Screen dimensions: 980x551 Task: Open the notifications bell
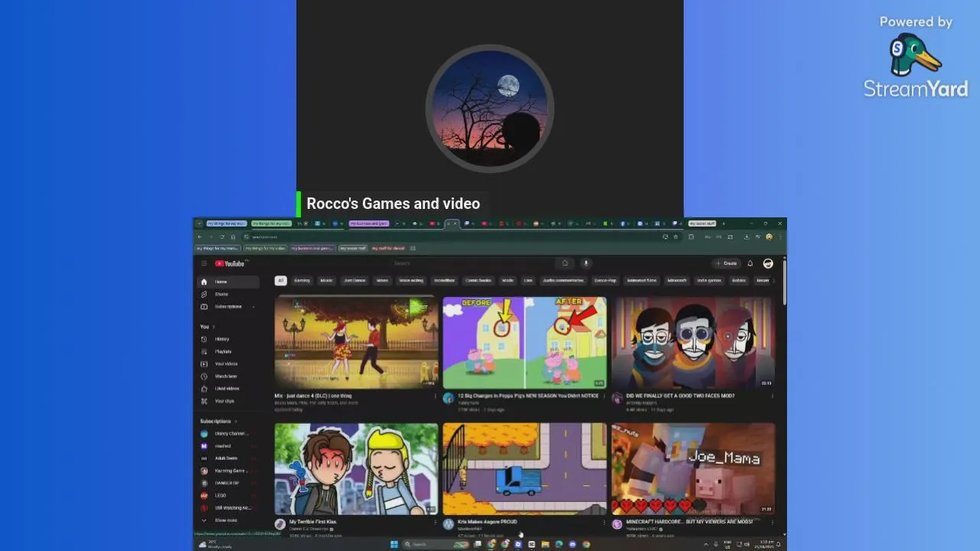click(750, 263)
